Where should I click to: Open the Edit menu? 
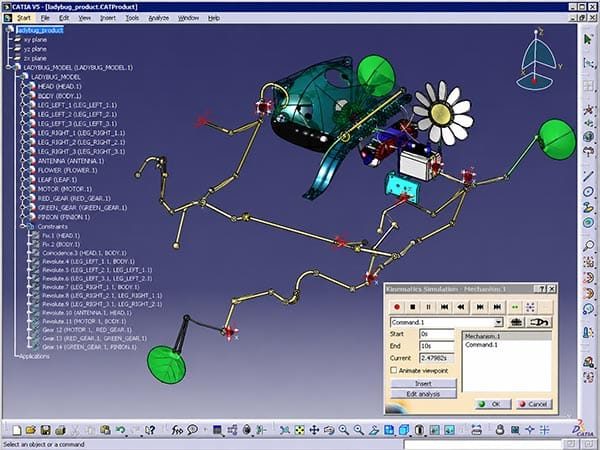pos(64,18)
